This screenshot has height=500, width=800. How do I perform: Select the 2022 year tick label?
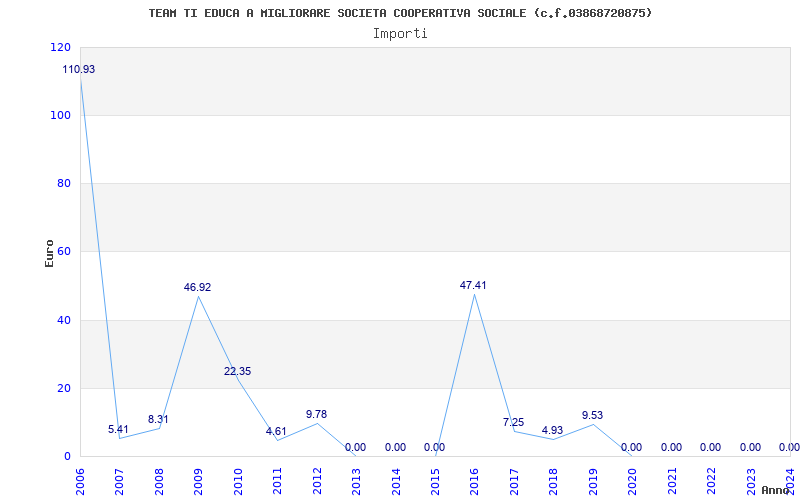point(711,479)
